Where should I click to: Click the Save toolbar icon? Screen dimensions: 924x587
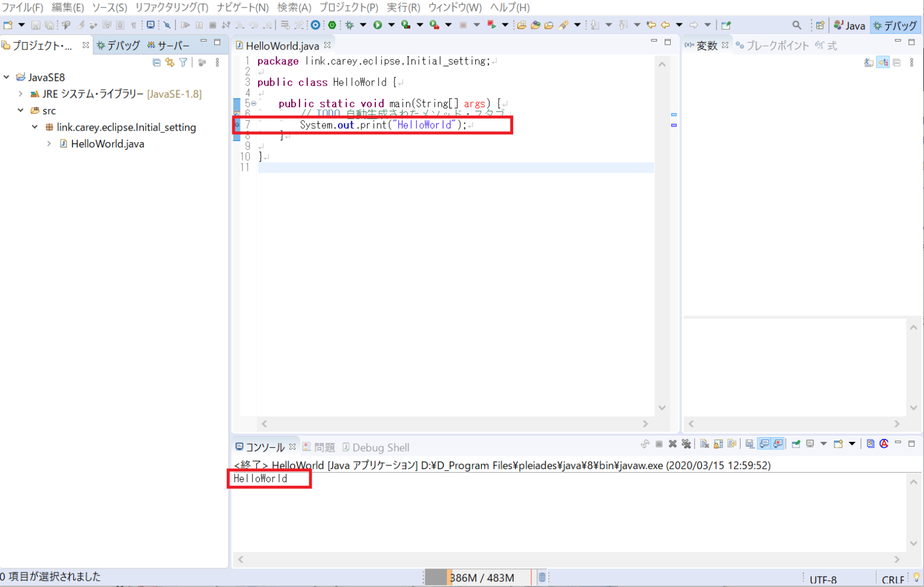click(x=35, y=25)
